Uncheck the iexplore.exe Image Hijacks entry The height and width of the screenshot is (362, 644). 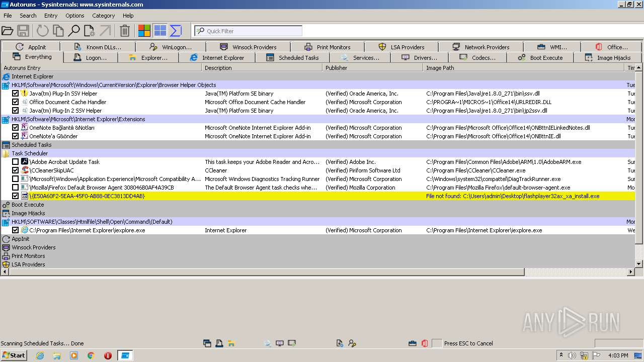[x=16, y=230]
